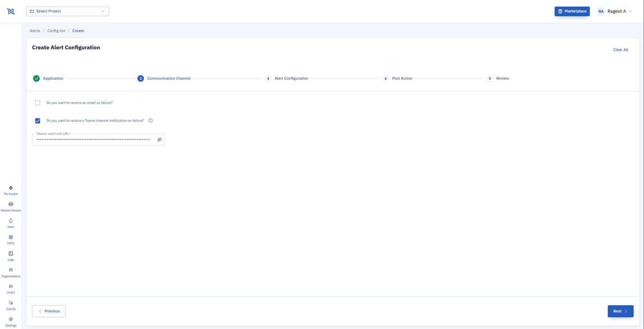Open Alert bell in sidebar

pos(11,223)
